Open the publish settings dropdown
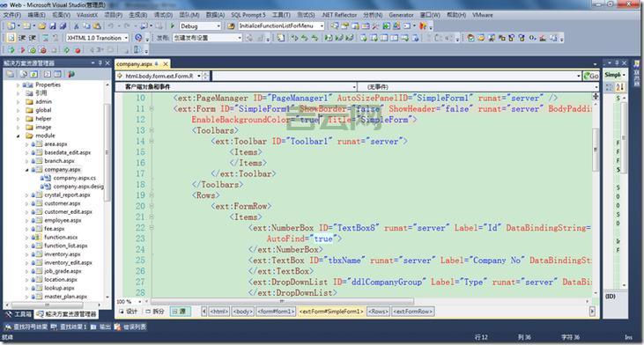 (240, 38)
